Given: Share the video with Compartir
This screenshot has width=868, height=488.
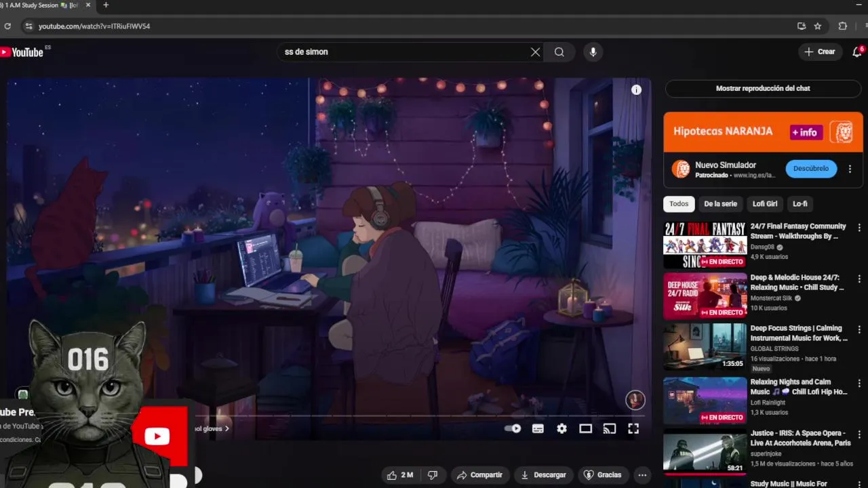Looking at the screenshot, I should tap(479, 475).
